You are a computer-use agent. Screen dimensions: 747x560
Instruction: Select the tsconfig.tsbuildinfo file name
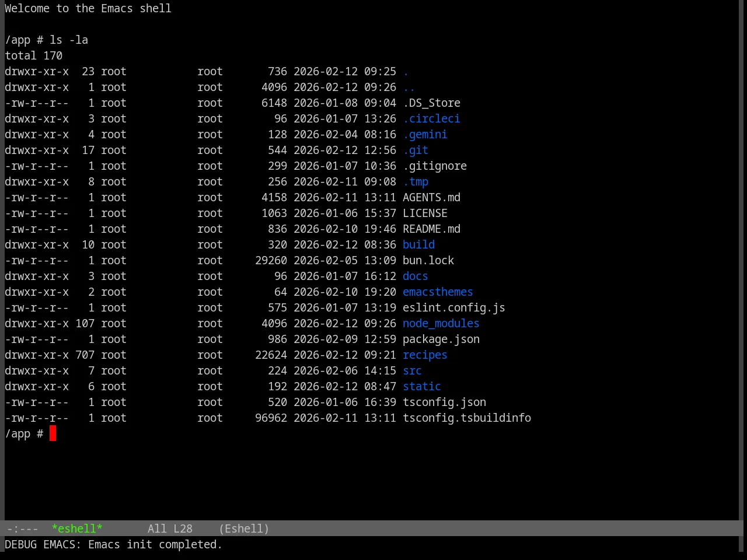(x=467, y=418)
